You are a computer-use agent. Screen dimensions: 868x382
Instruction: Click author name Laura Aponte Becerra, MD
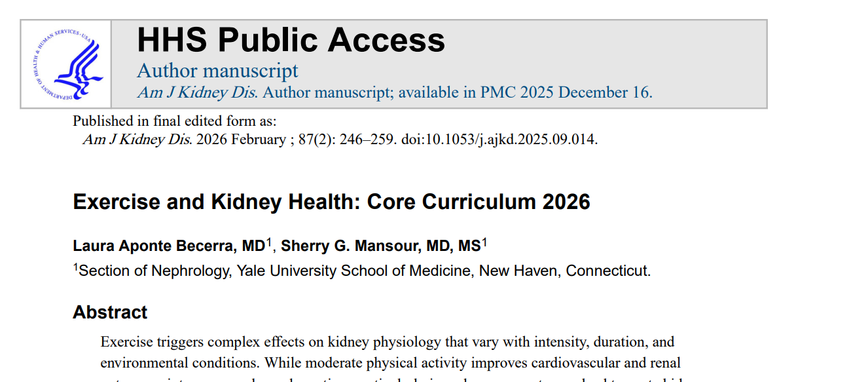[x=168, y=246]
